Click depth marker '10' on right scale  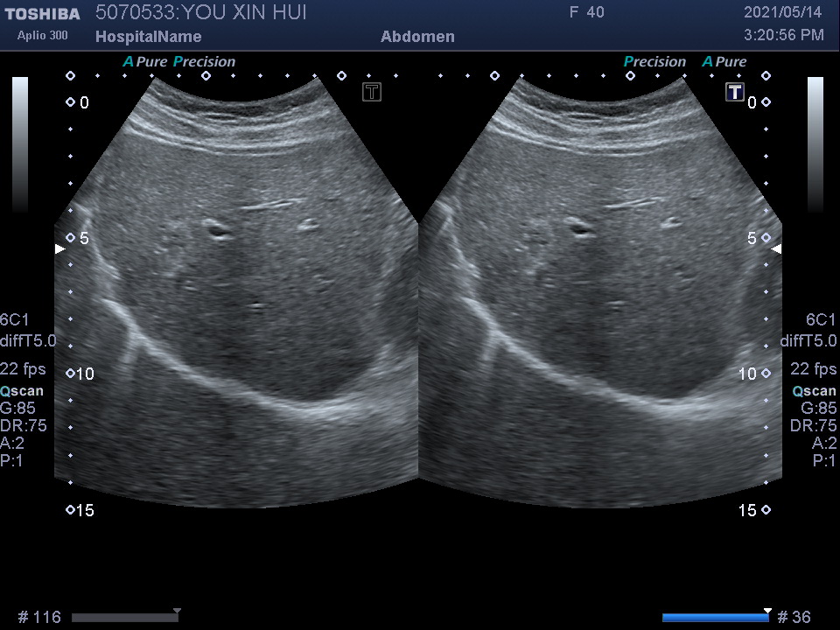[x=747, y=374]
